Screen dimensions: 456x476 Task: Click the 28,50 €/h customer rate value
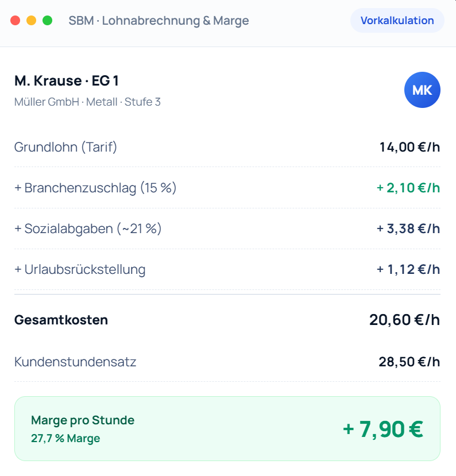pos(409,362)
